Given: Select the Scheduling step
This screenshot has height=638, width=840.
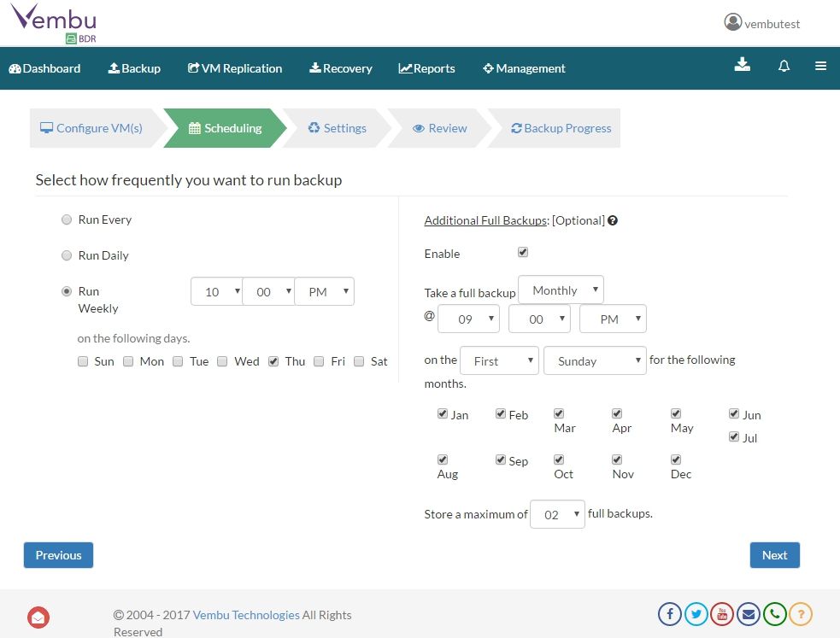Looking at the screenshot, I should point(225,128).
